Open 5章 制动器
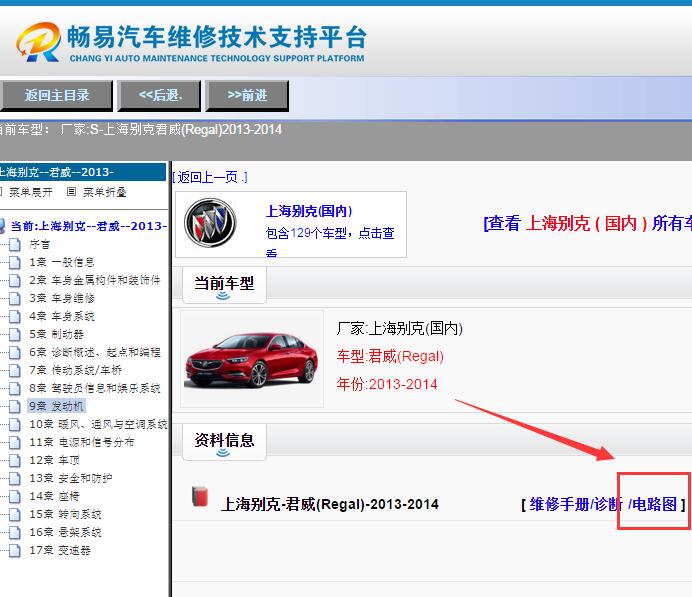Viewport: 692px width, 597px height. [x=56, y=334]
